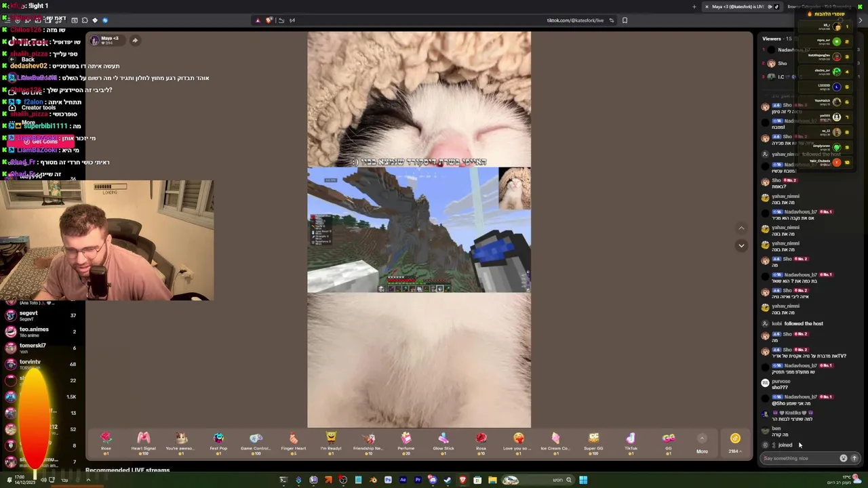
Task: Select viewer tomerski7 in ranking list
Action: click(x=42, y=348)
